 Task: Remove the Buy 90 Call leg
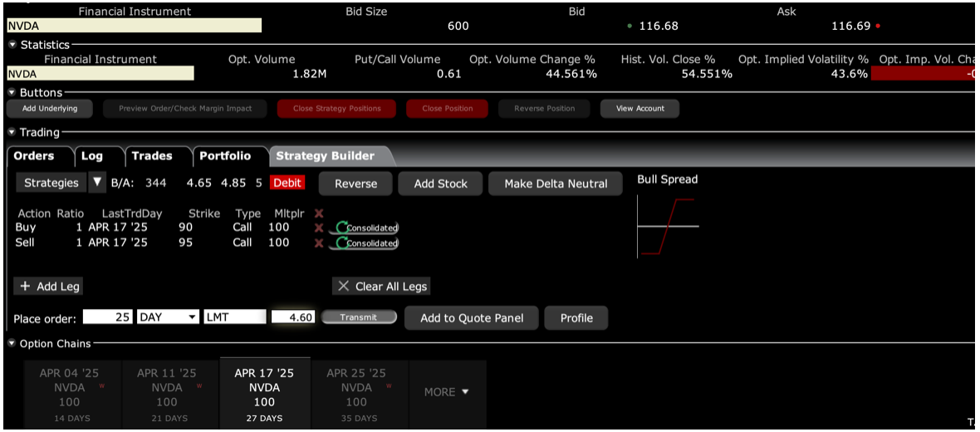(x=319, y=228)
